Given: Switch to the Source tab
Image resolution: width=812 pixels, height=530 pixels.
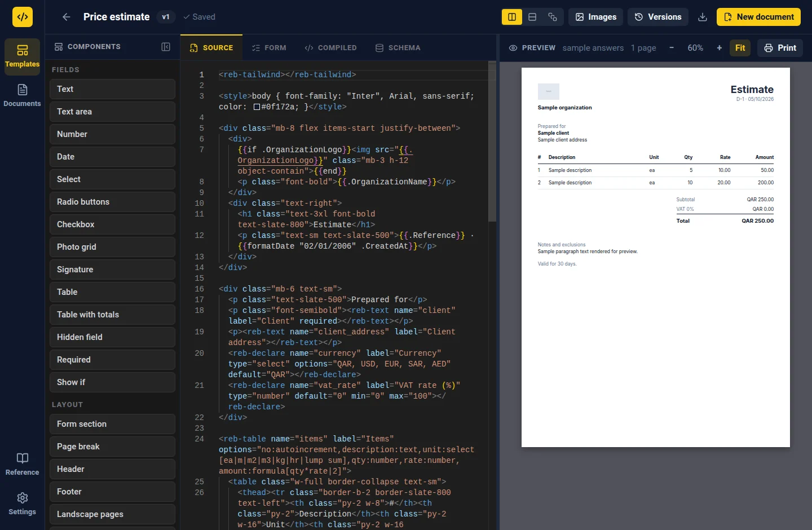Looking at the screenshot, I should (x=211, y=48).
